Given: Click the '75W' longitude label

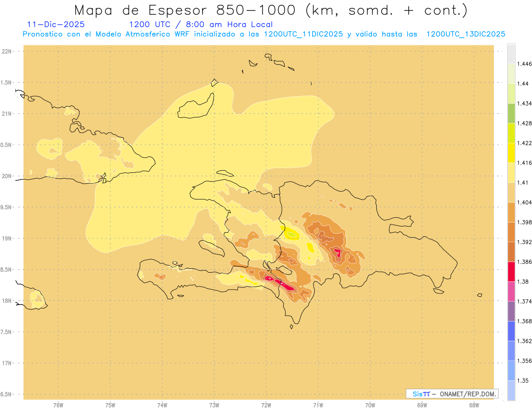Looking at the screenshot, I should [x=110, y=405].
